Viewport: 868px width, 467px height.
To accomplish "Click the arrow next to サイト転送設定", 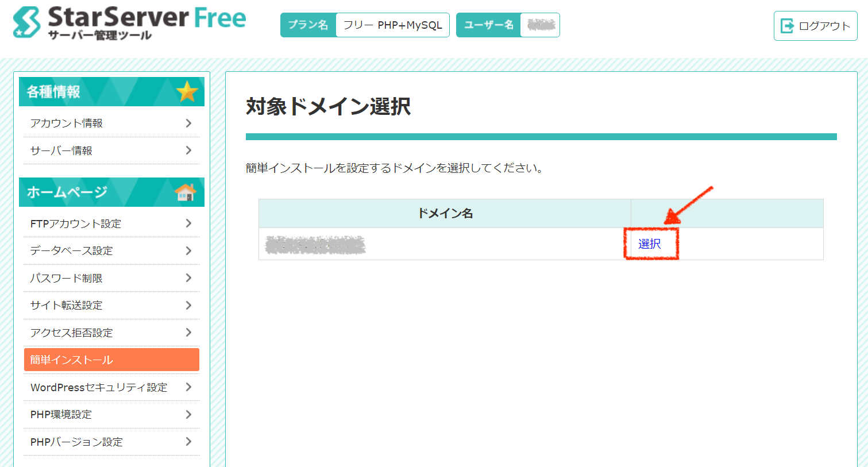I will [188, 305].
